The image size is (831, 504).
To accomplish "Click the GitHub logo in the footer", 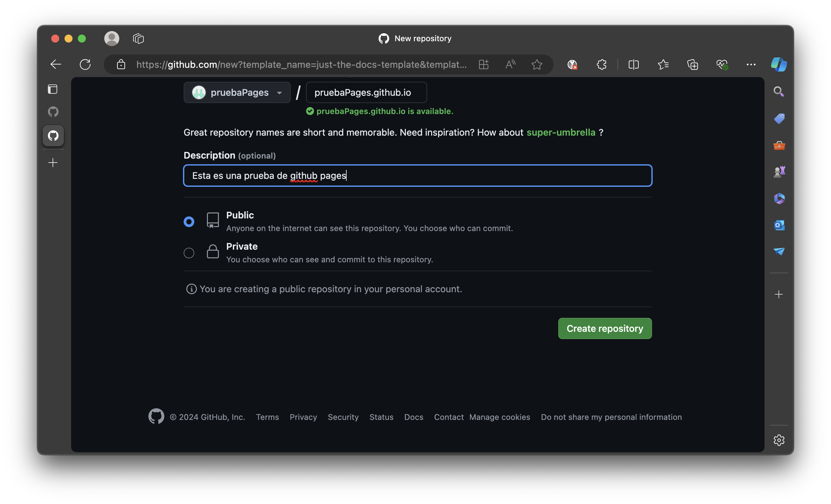I will (156, 416).
